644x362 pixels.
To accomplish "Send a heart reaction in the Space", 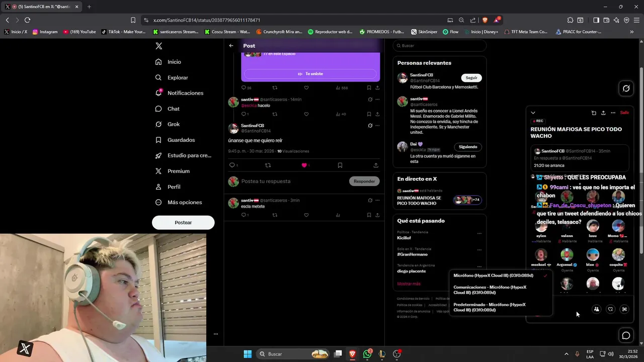I will coord(610,309).
